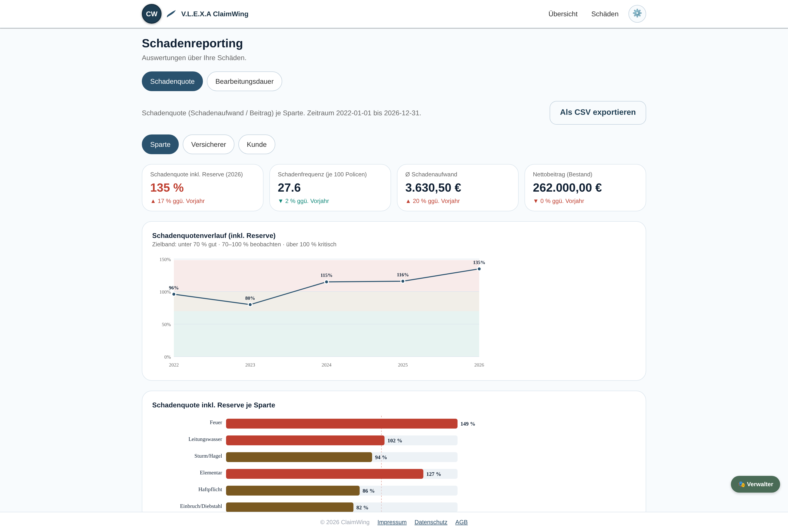
Task: Click 'Schadenquotenverlauf (inkl. Reserve)' chart title
Action: click(x=213, y=236)
